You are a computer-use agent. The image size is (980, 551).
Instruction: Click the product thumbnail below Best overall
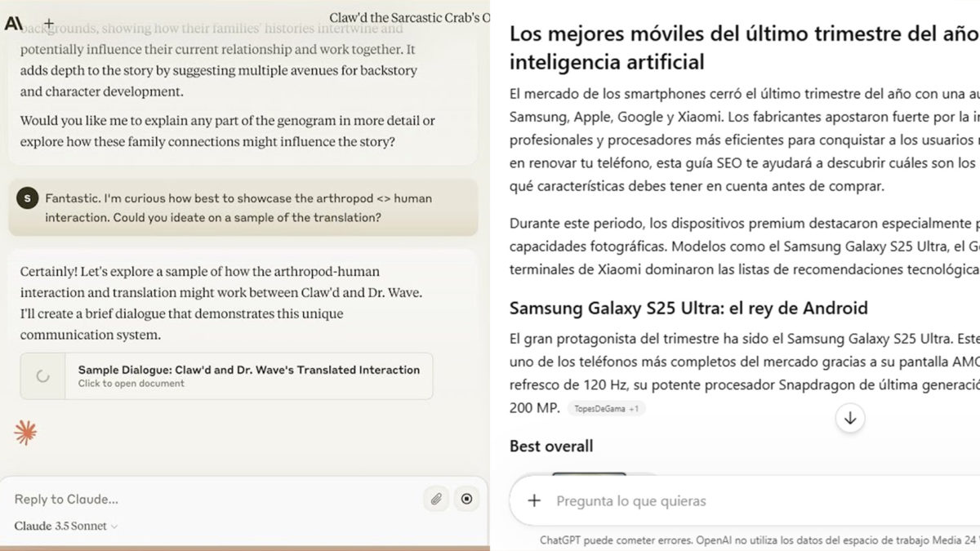click(588, 476)
